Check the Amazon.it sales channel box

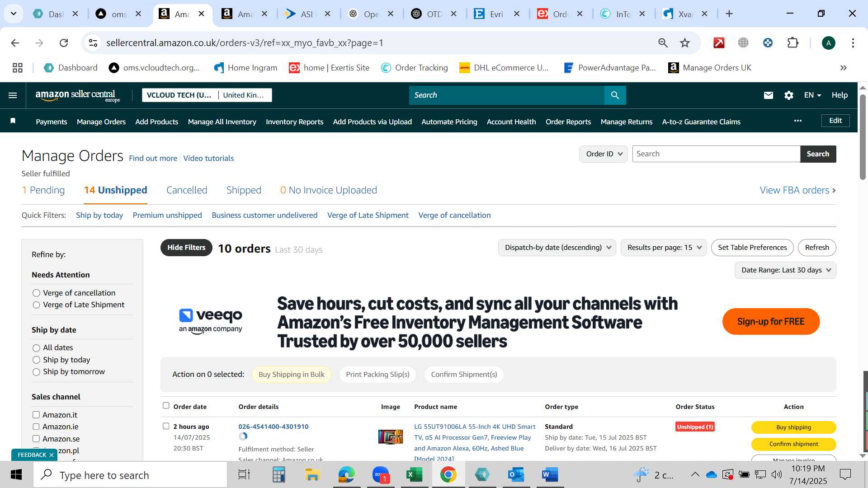[x=36, y=415]
